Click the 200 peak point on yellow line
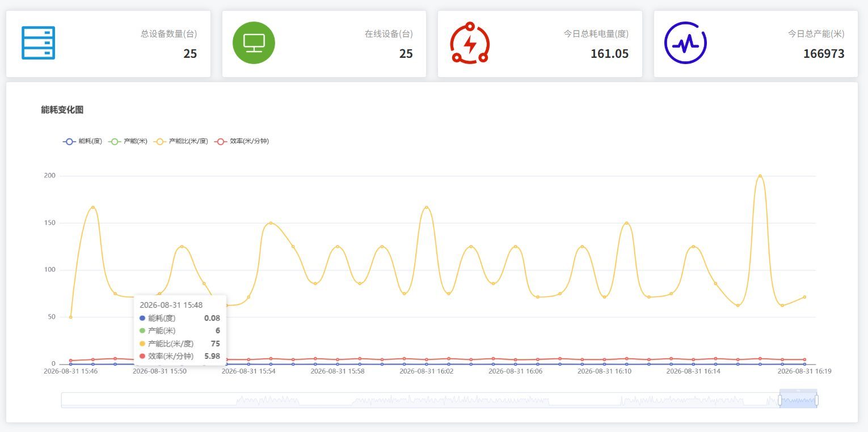The image size is (868, 432). click(760, 176)
